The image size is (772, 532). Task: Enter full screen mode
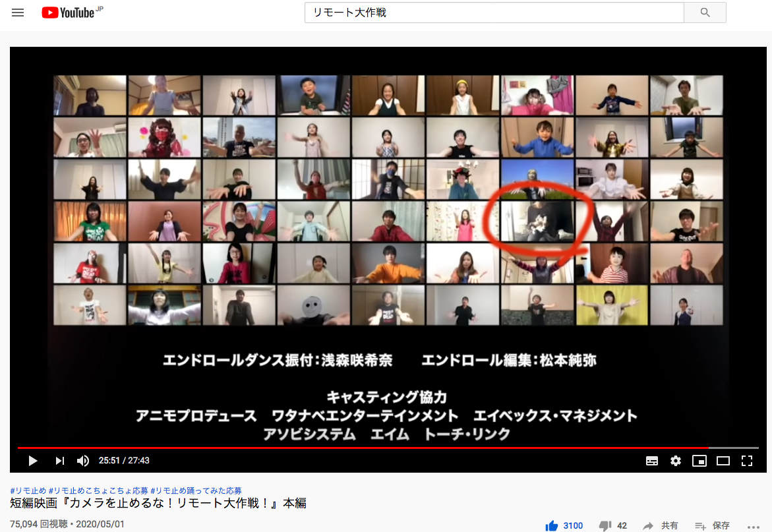(747, 461)
